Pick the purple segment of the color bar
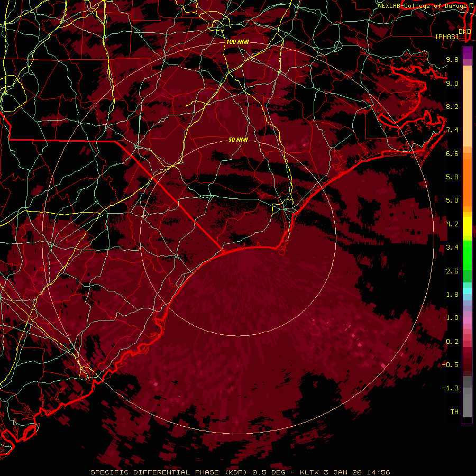This screenshot has height=476, width=476. coord(467,53)
